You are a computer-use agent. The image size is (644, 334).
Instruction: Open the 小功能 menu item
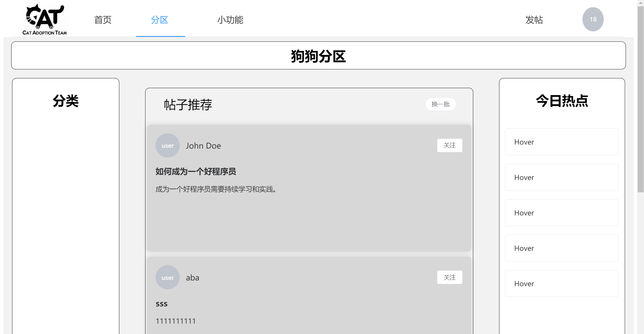click(x=230, y=20)
